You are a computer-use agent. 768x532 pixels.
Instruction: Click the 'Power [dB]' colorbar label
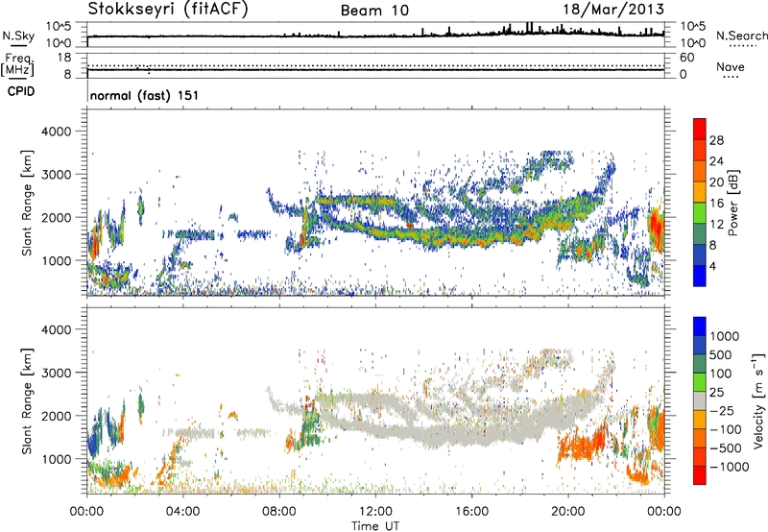point(733,203)
